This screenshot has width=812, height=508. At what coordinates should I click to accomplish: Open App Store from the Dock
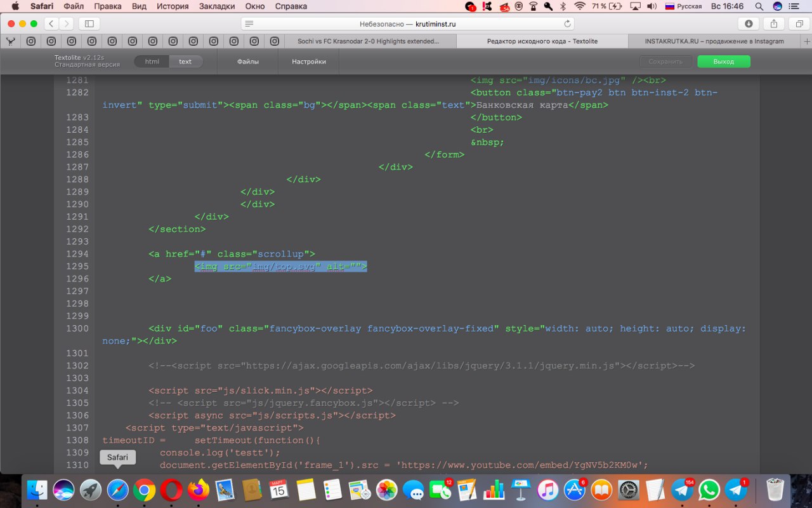pos(575,490)
